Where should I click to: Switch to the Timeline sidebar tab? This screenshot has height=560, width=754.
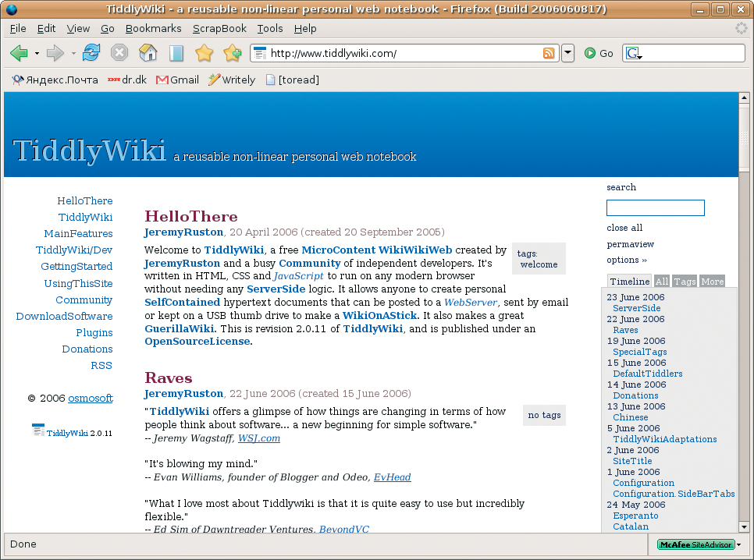click(x=629, y=282)
